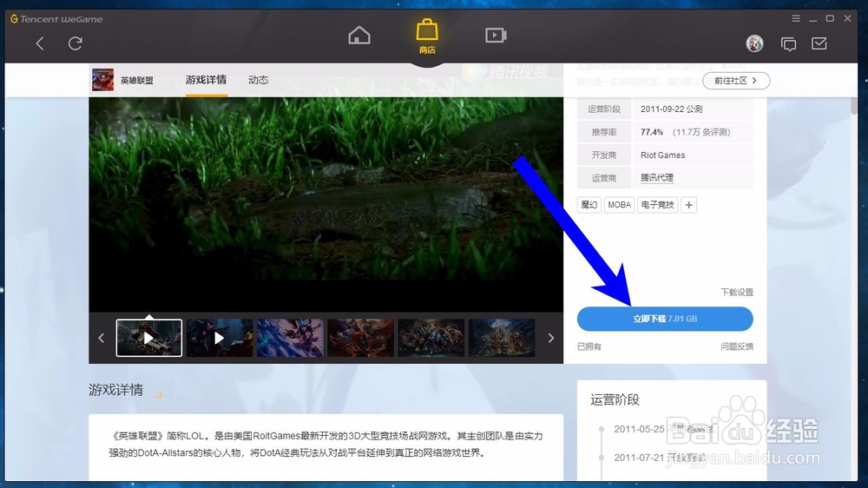Click the 运营阶段 timeline heading
868x488 pixels.
coord(615,400)
